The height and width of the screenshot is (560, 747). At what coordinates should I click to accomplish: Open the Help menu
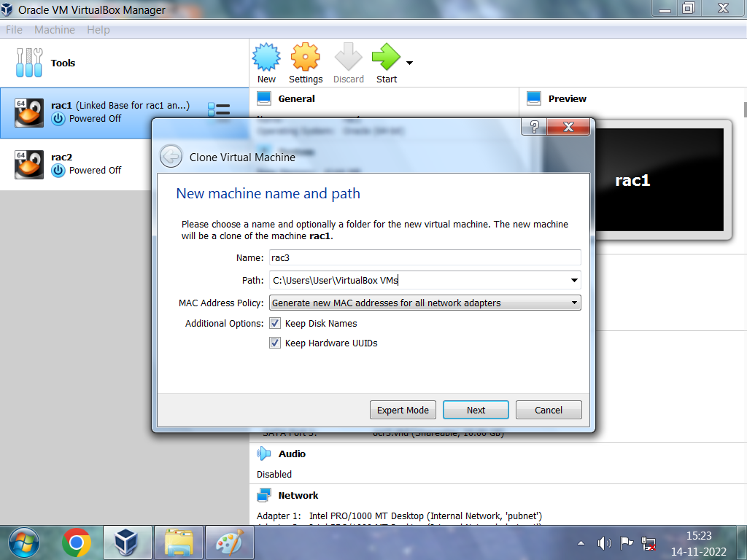click(98, 29)
